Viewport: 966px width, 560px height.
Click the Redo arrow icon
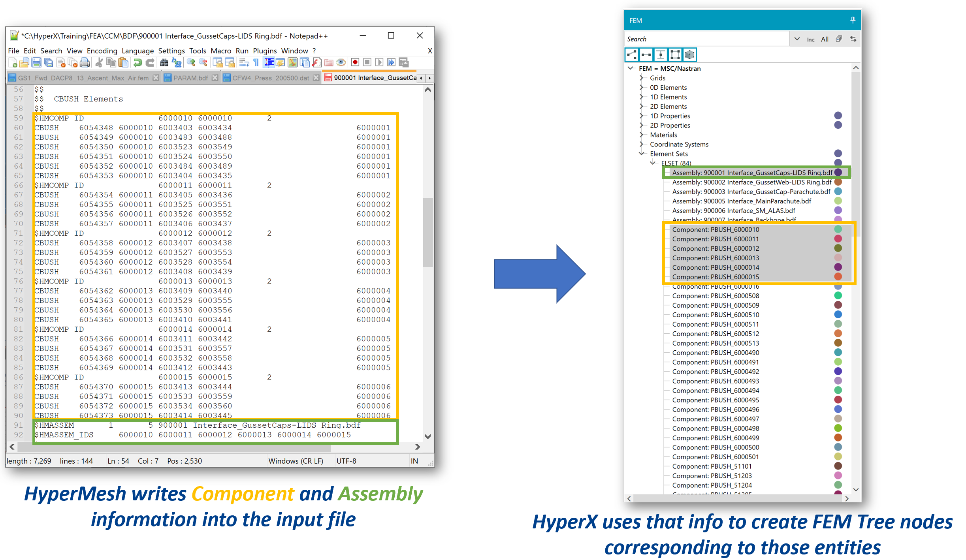coord(150,62)
